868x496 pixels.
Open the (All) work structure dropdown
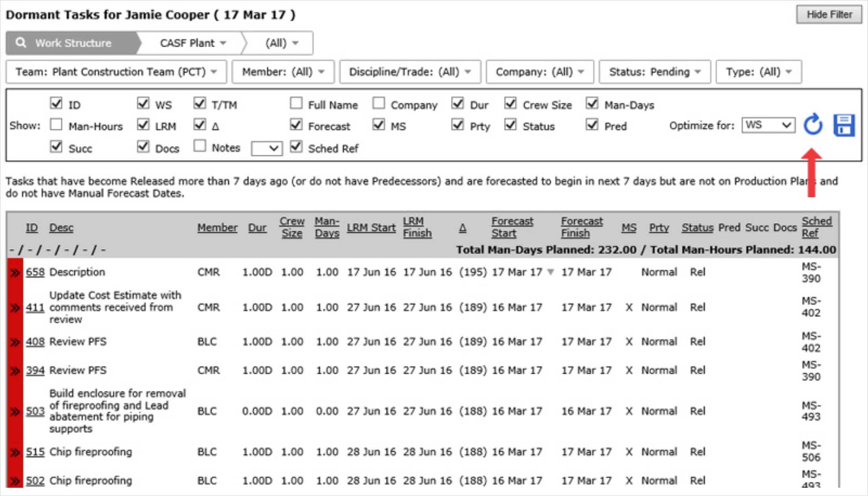point(281,43)
